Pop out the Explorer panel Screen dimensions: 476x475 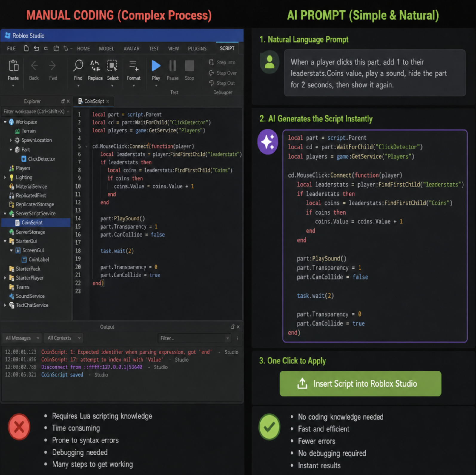pos(63,101)
